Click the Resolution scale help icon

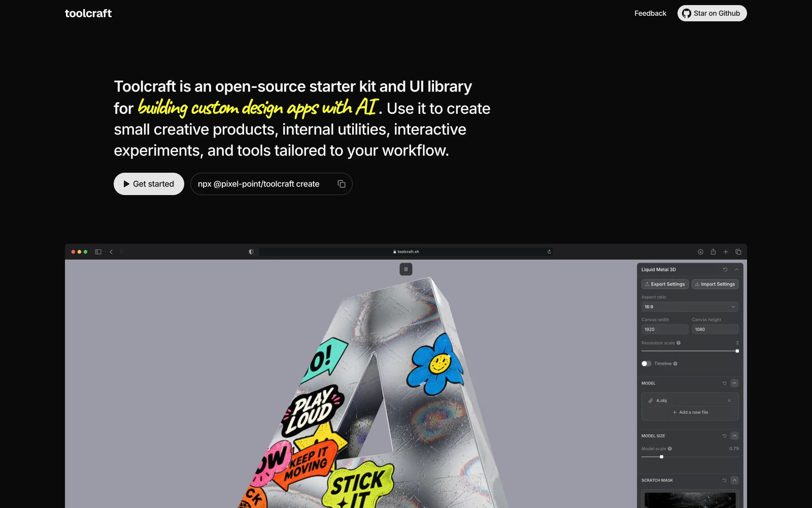tap(679, 343)
